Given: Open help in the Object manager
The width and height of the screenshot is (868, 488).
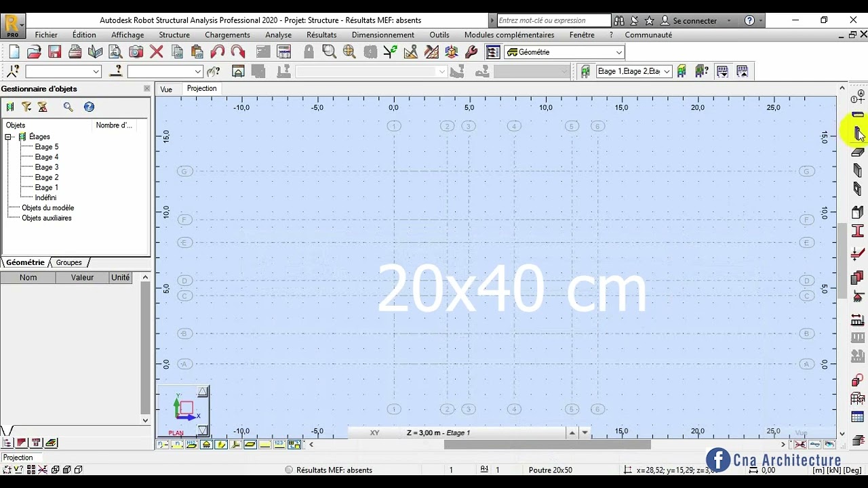Looking at the screenshot, I should (89, 107).
